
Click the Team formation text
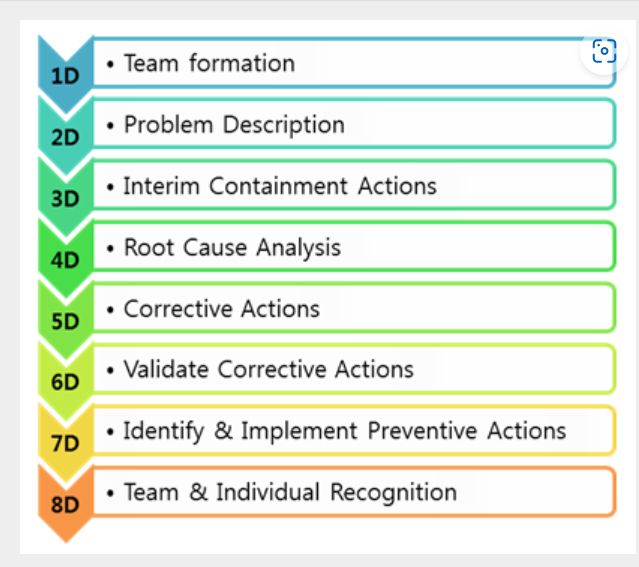pyautogui.click(x=209, y=63)
